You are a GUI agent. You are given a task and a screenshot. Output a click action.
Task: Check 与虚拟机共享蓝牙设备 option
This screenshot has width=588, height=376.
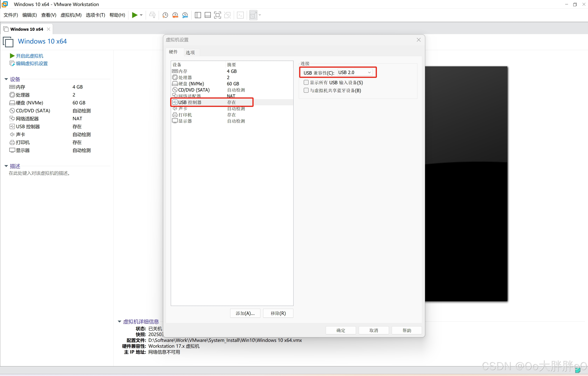306,90
